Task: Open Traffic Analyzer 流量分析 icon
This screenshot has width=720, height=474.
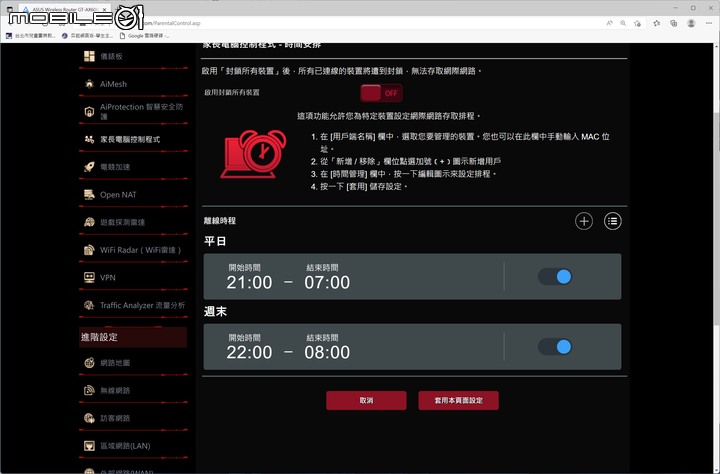Action: 89,305
